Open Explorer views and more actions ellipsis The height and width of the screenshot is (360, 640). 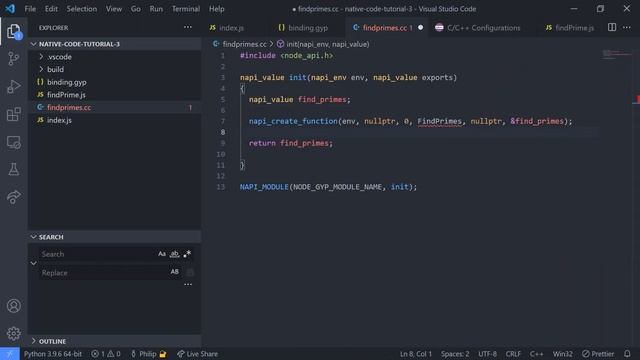188,27
